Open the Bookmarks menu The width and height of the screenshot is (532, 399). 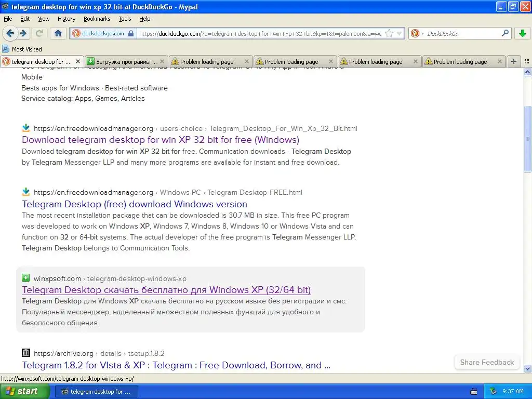tap(97, 19)
